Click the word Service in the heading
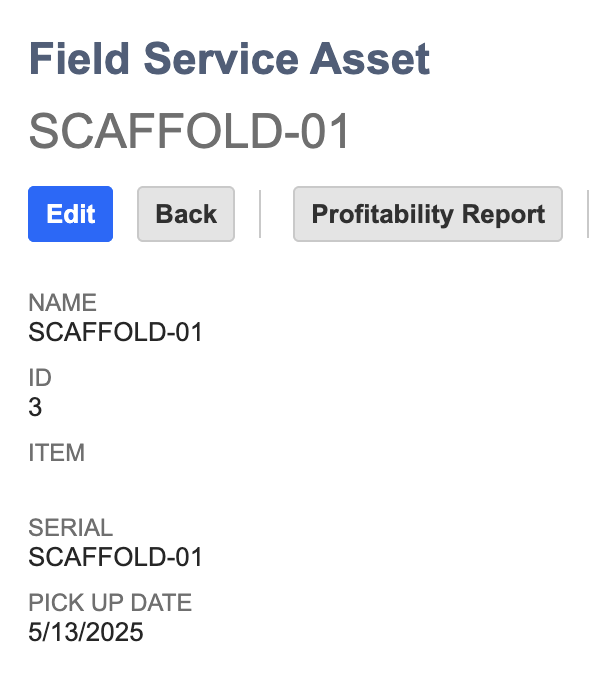This screenshot has width=598, height=698. tap(221, 58)
